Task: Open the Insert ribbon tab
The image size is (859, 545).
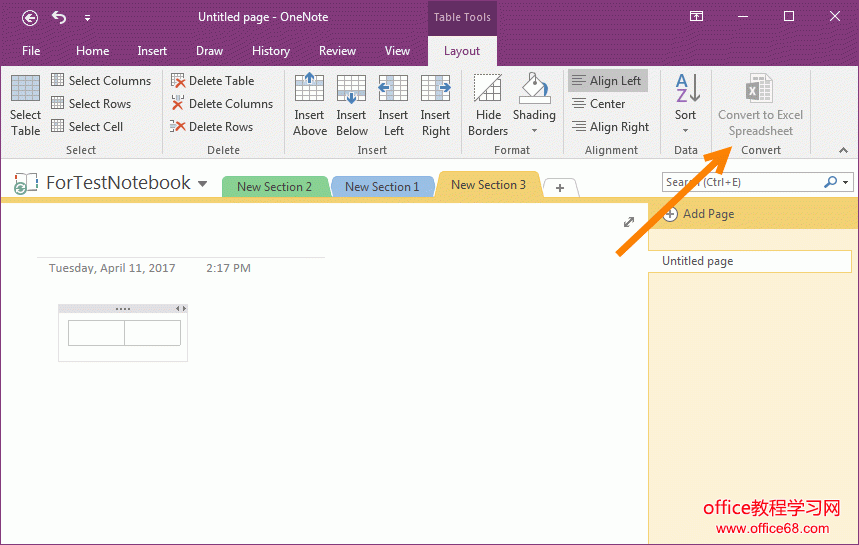Action: point(152,51)
